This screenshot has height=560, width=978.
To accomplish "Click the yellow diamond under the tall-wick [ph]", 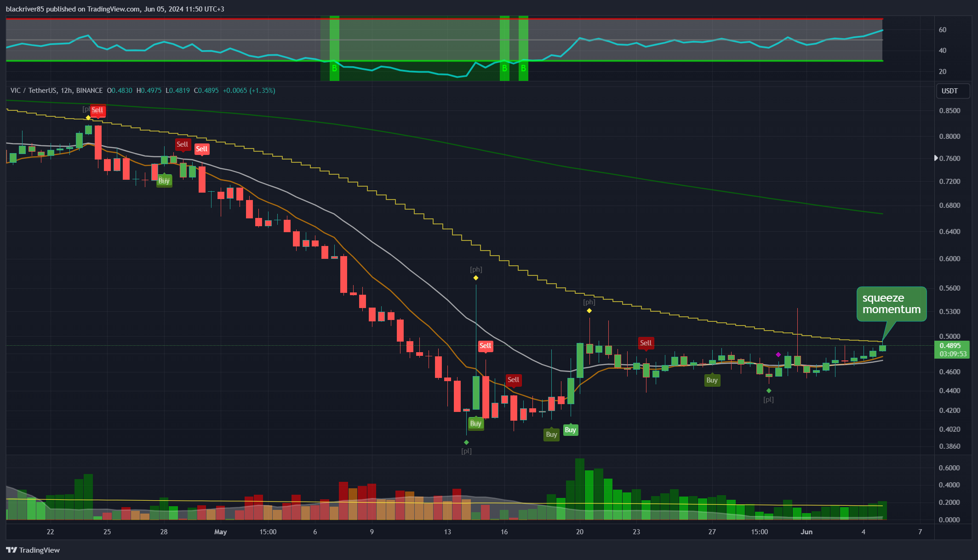I will [476, 278].
